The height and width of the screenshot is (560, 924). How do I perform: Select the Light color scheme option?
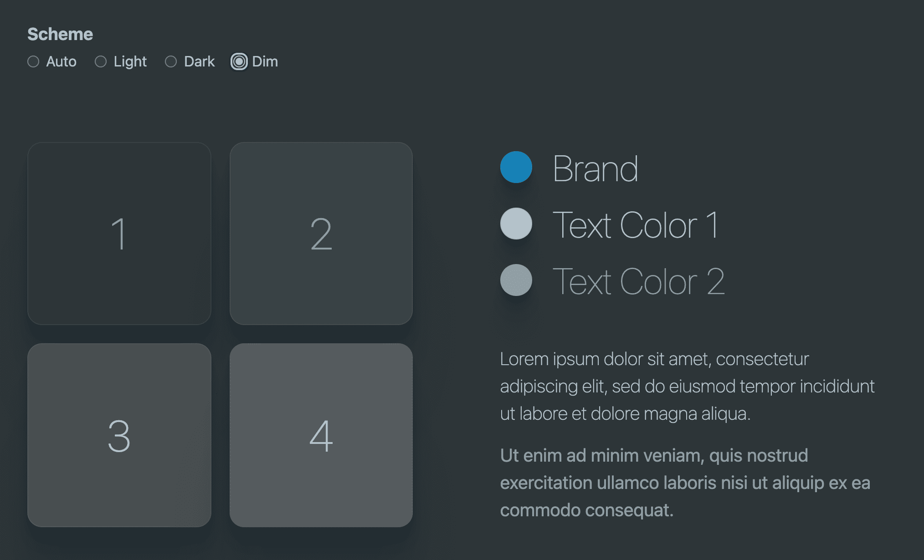[102, 61]
